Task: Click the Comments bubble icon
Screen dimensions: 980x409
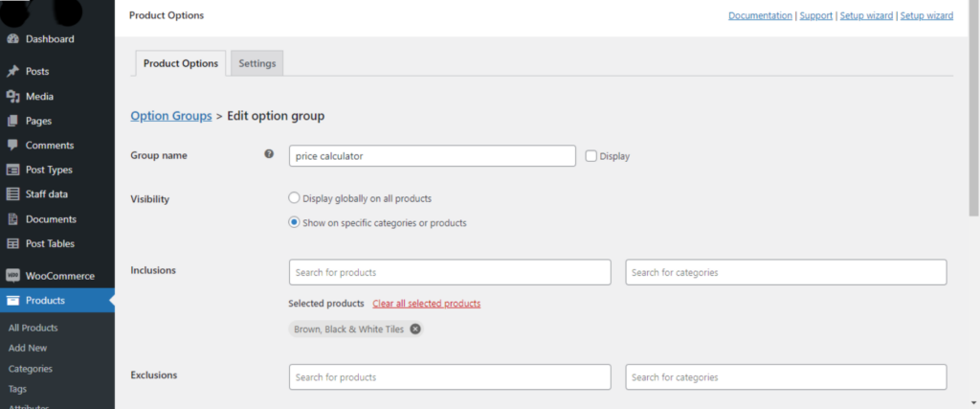Action: (x=12, y=145)
